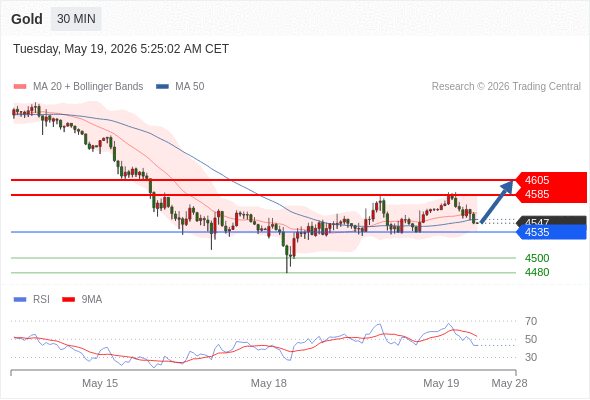Screen dimensions: 590x400
Task: Click the RSI 30 level label
Action: [x=531, y=357]
